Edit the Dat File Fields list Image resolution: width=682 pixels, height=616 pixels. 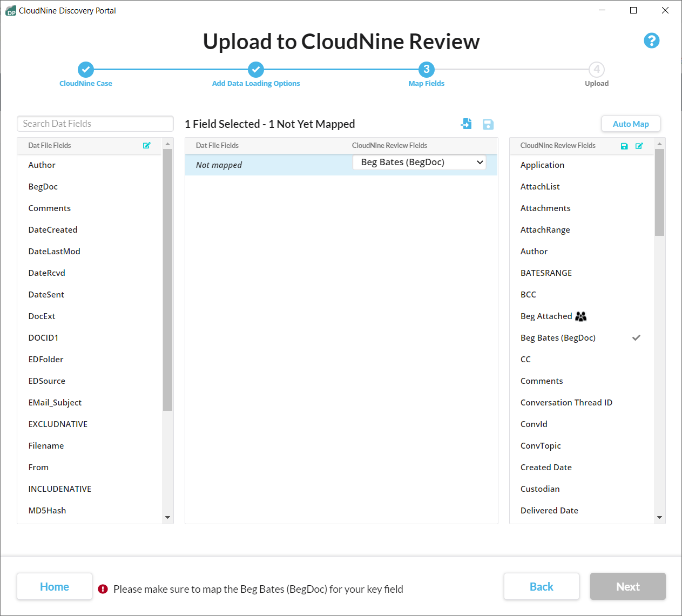click(x=146, y=145)
